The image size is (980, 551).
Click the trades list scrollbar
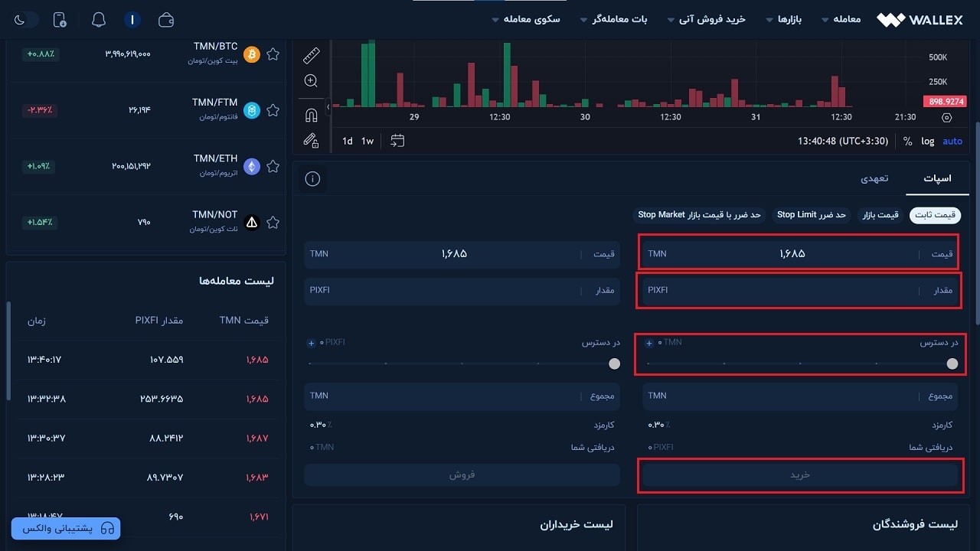[8, 351]
